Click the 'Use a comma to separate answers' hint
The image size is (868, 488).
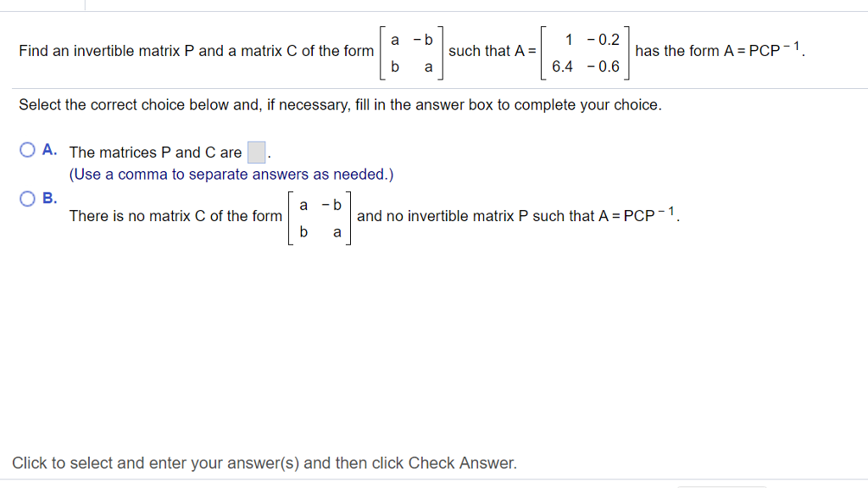(x=231, y=175)
